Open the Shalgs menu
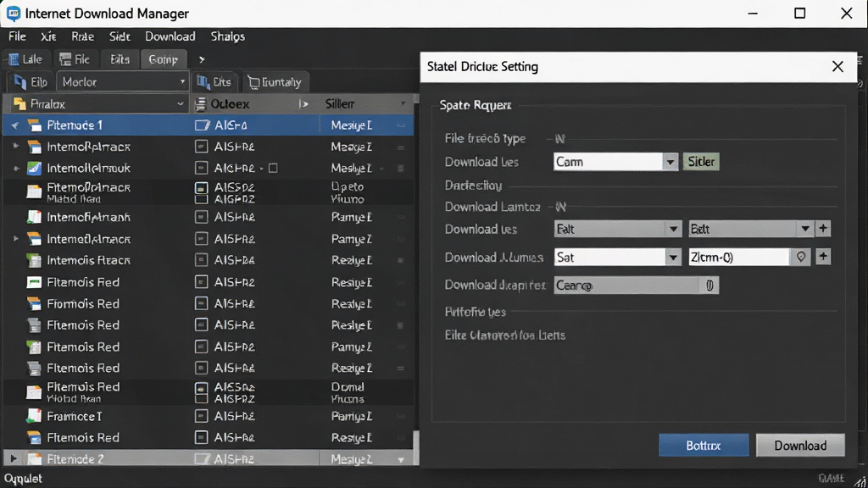This screenshot has width=868, height=488. click(x=227, y=36)
